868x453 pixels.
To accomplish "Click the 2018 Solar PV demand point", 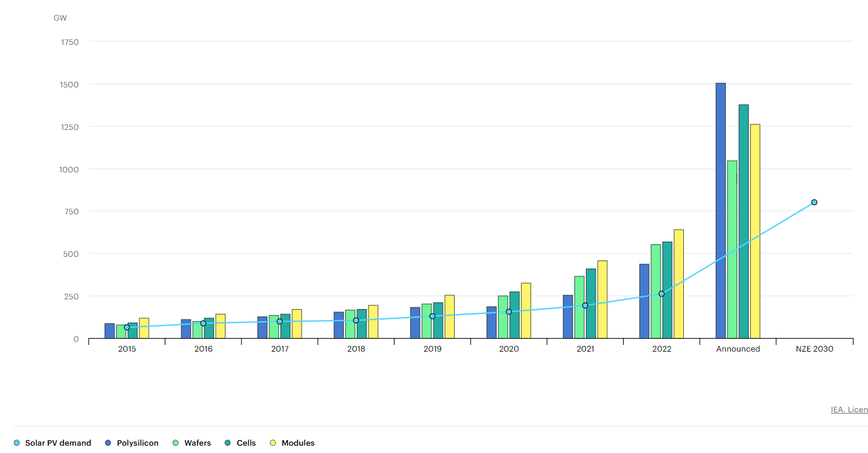I will tap(356, 320).
